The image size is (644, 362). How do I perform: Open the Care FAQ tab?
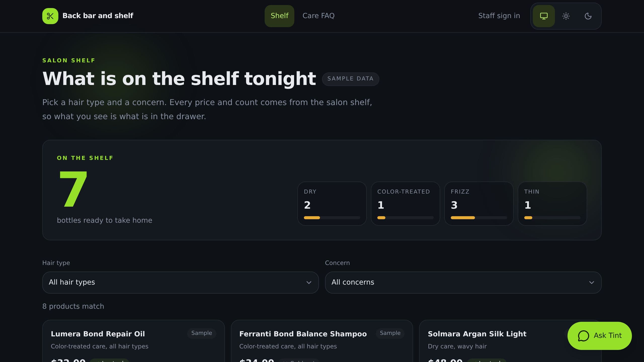click(x=318, y=16)
